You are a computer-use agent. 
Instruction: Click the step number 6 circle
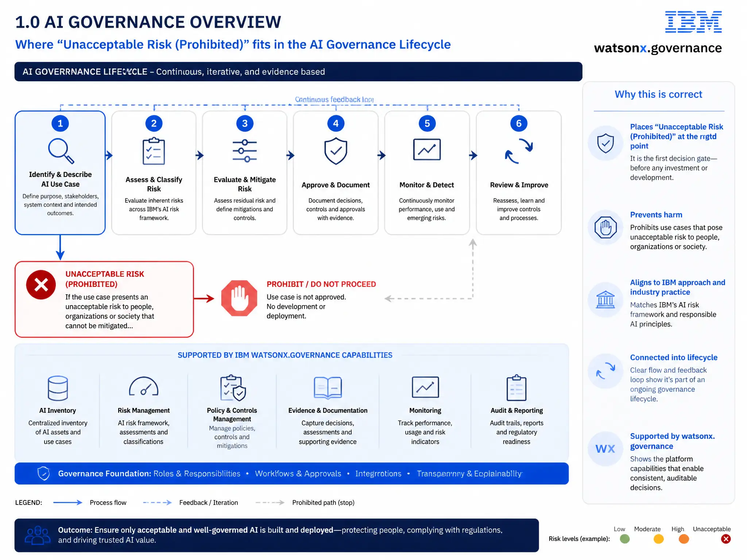point(519,123)
